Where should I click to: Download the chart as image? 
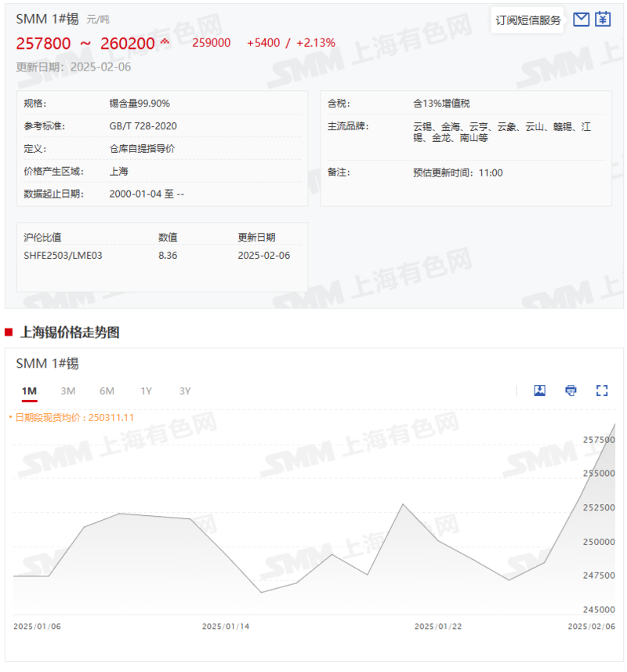(x=540, y=390)
